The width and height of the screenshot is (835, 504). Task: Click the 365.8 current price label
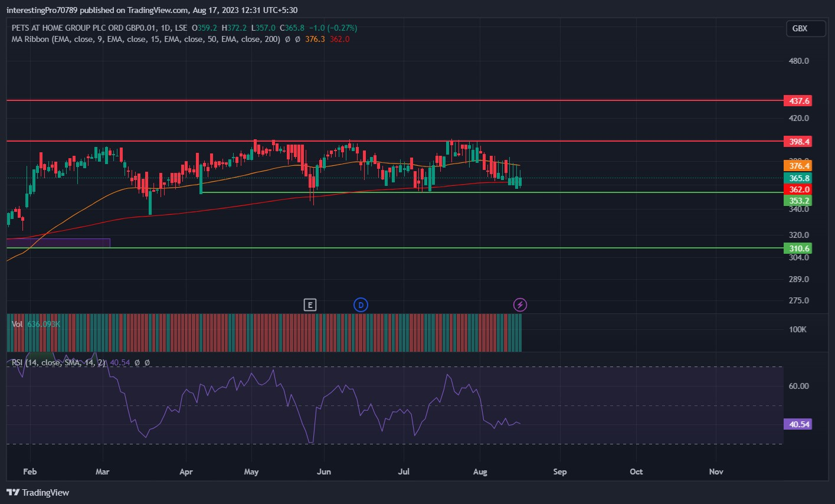click(x=797, y=178)
